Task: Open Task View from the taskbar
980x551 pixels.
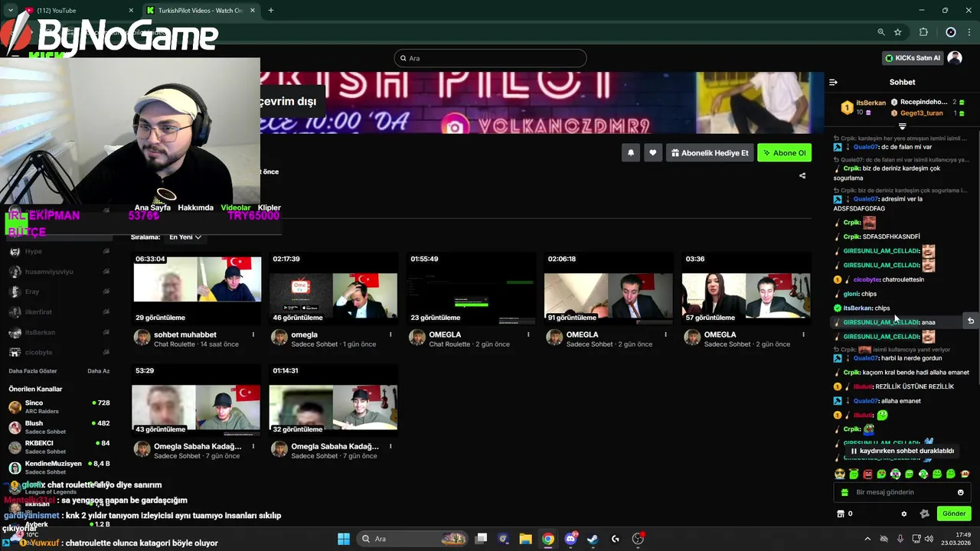Action: [481, 539]
